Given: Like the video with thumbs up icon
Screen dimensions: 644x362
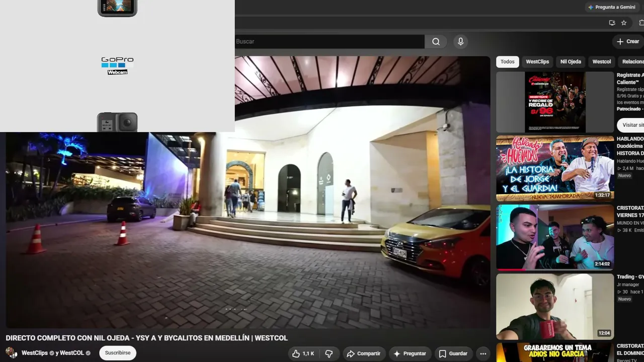Looking at the screenshot, I should (x=303, y=353).
